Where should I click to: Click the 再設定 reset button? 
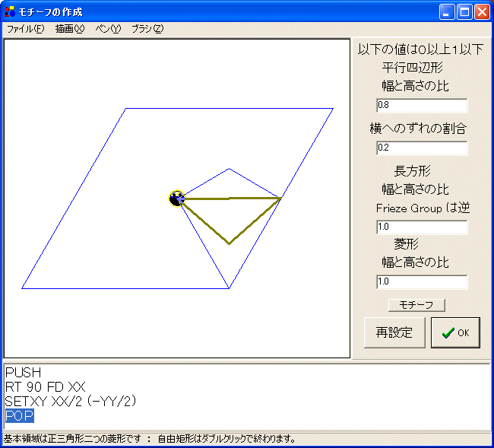pos(394,332)
